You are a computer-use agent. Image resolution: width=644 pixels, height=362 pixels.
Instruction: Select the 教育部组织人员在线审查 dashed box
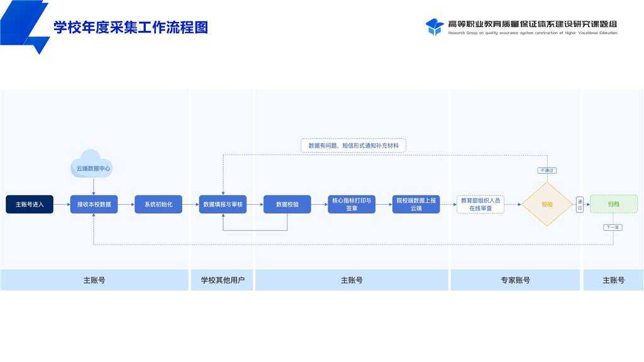pos(480,204)
